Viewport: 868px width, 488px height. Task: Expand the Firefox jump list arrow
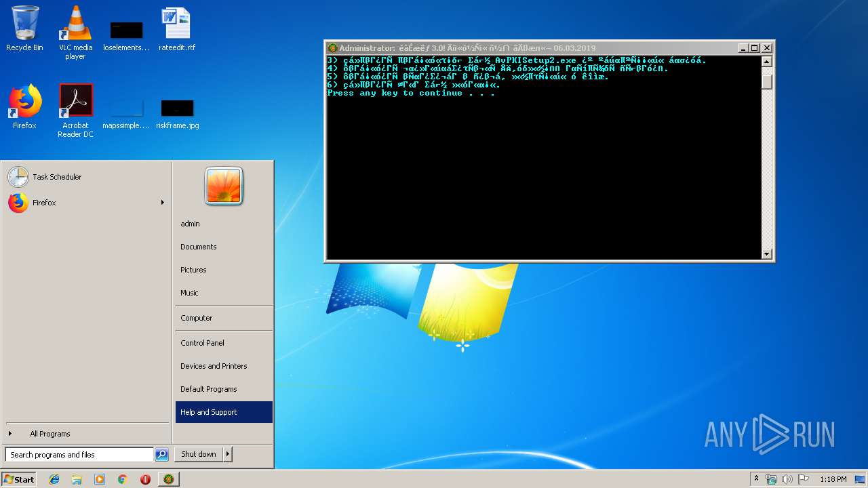[x=163, y=203]
